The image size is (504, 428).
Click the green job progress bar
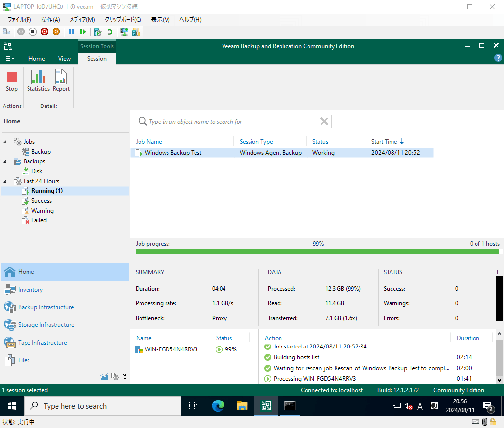point(317,251)
